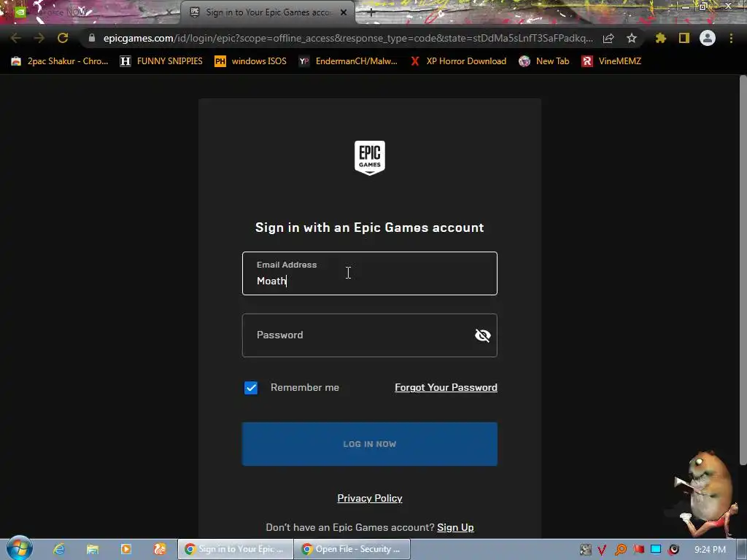
Task: Close the Epic Games sign-in tab
Action: coord(344,12)
